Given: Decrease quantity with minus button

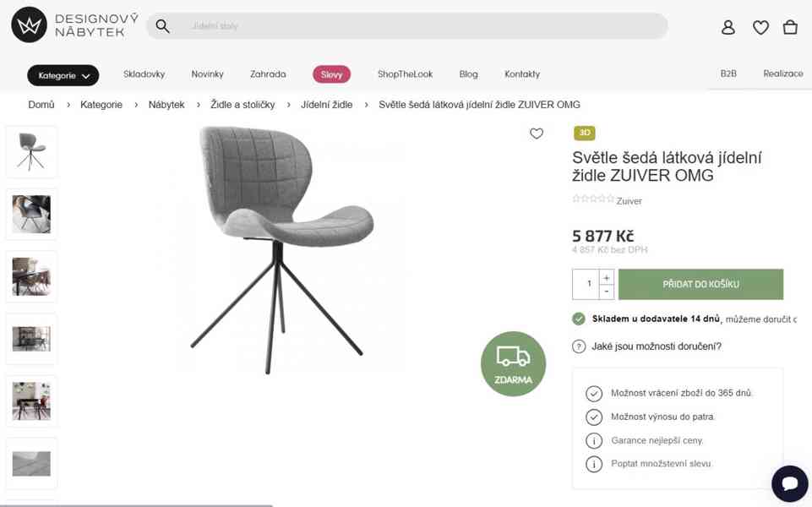Looking at the screenshot, I should point(606,292).
